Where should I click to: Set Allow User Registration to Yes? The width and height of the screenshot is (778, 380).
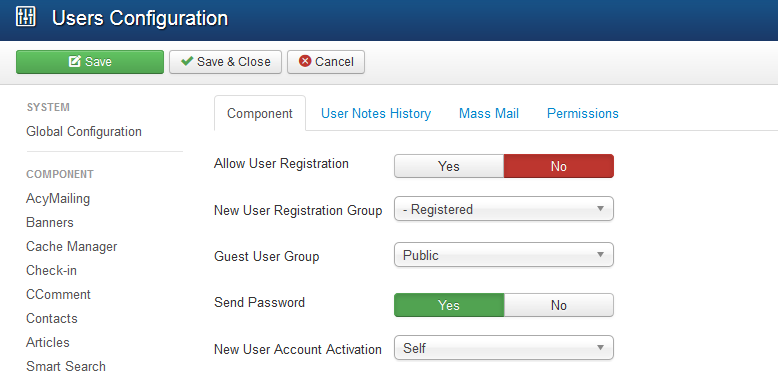(449, 166)
